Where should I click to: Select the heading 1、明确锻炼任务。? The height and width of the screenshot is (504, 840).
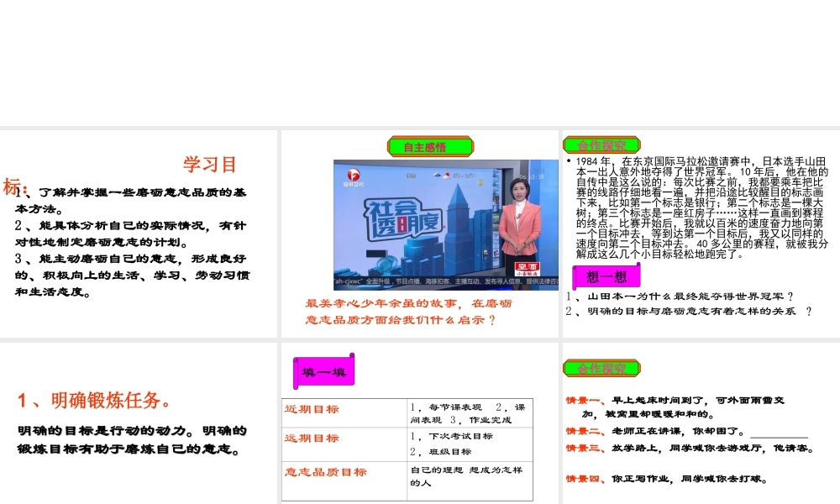[x=95, y=400]
